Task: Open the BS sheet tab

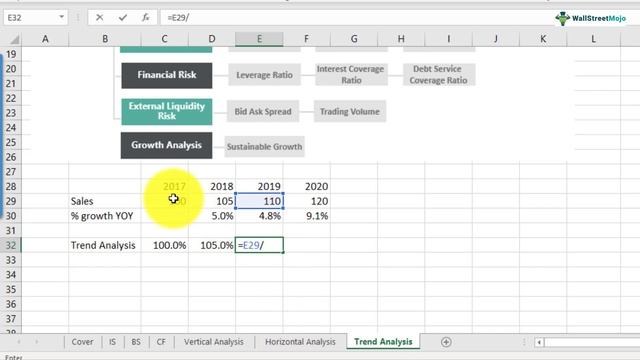Action: click(x=136, y=342)
